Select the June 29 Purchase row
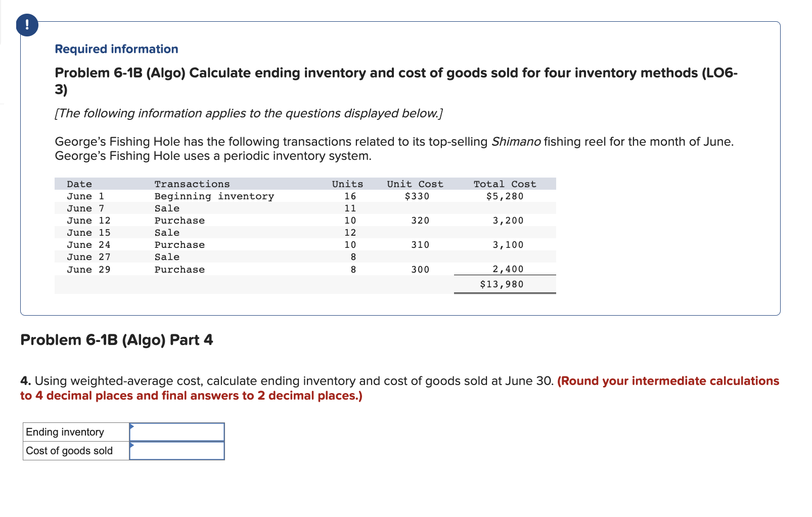The height and width of the screenshot is (517, 812). pos(253,269)
